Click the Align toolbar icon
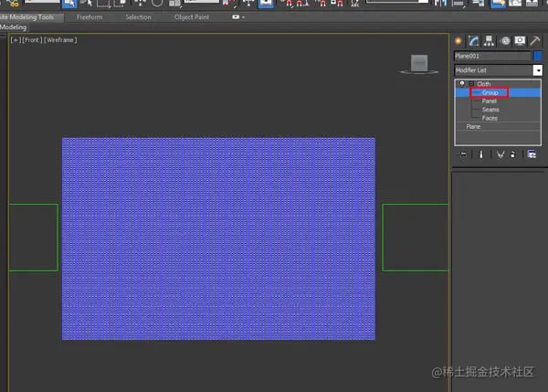The width and height of the screenshot is (548, 392). pyautogui.click(x=458, y=4)
